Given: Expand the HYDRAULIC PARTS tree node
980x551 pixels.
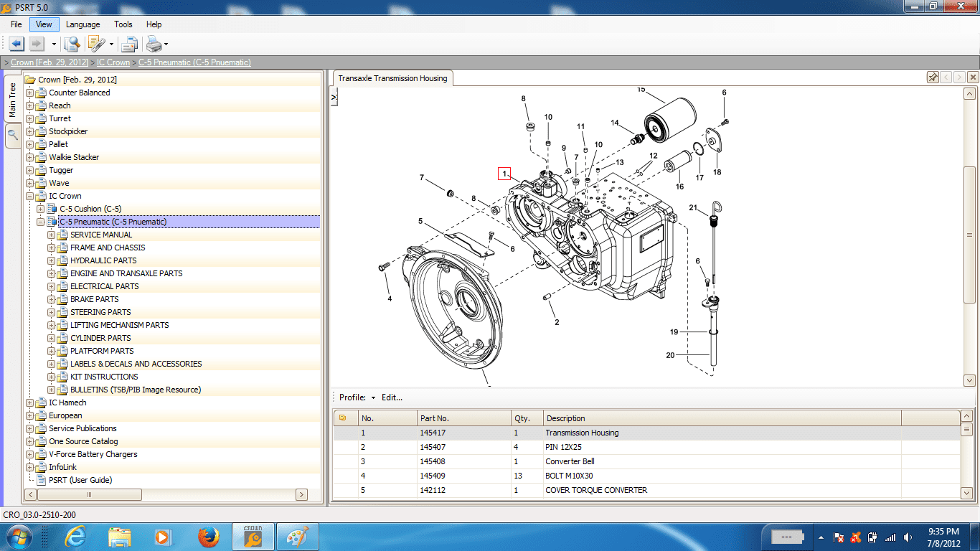Looking at the screenshot, I should point(52,260).
